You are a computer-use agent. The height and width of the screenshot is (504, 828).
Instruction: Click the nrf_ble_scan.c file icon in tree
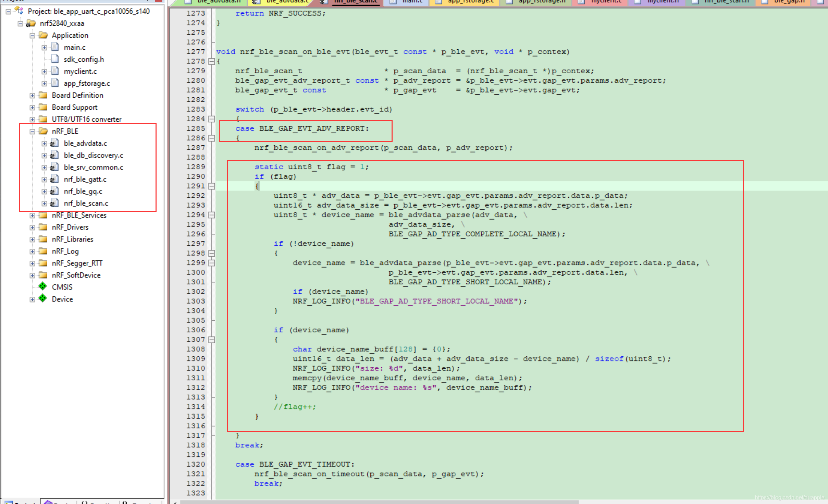click(54, 203)
